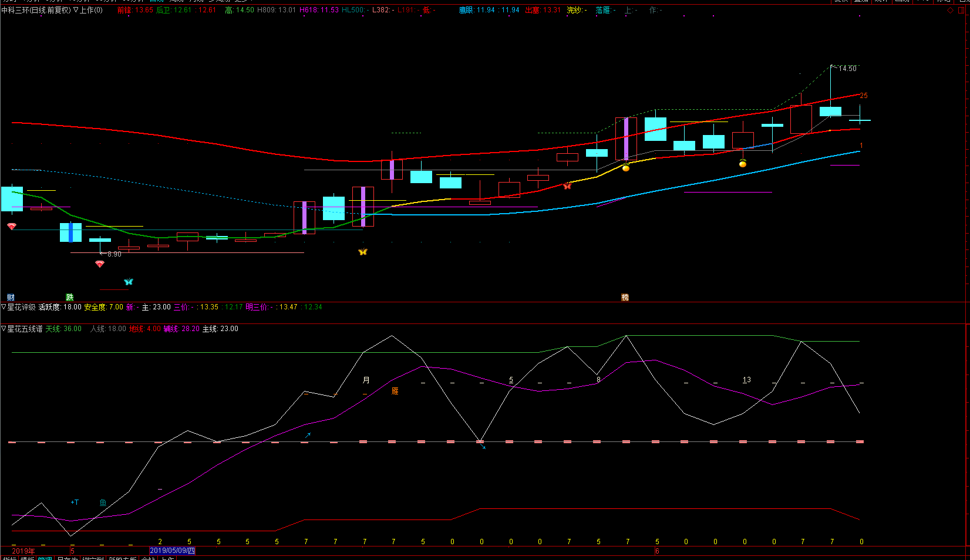Click the red diamond icon at top right
The image size is (970, 560).
click(951, 11)
